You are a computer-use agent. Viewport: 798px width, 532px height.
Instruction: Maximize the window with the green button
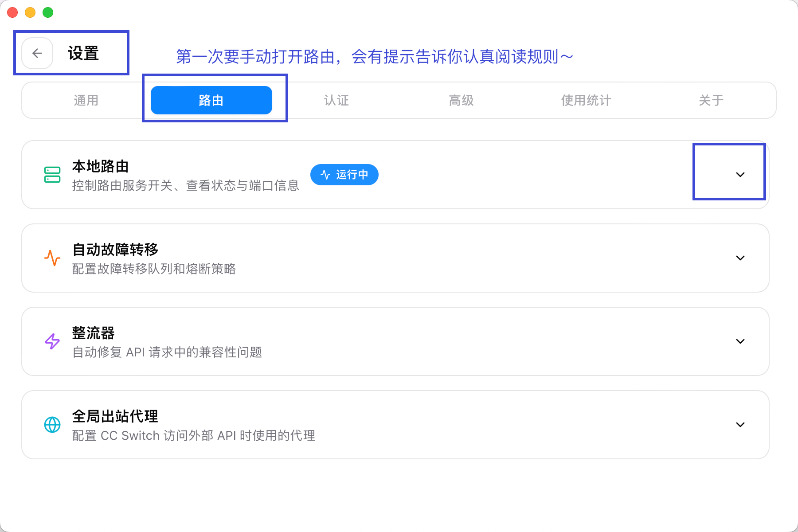click(48, 12)
